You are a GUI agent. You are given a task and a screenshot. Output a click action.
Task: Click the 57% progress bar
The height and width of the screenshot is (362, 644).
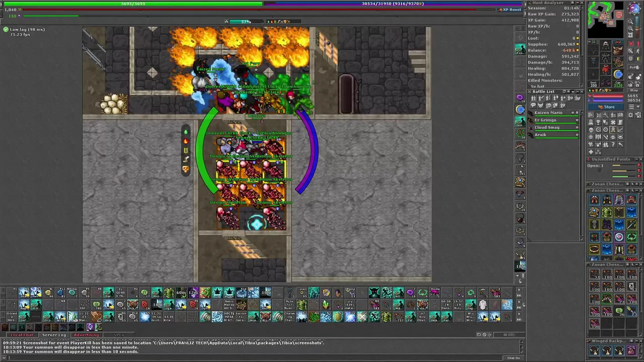tap(246, 22)
